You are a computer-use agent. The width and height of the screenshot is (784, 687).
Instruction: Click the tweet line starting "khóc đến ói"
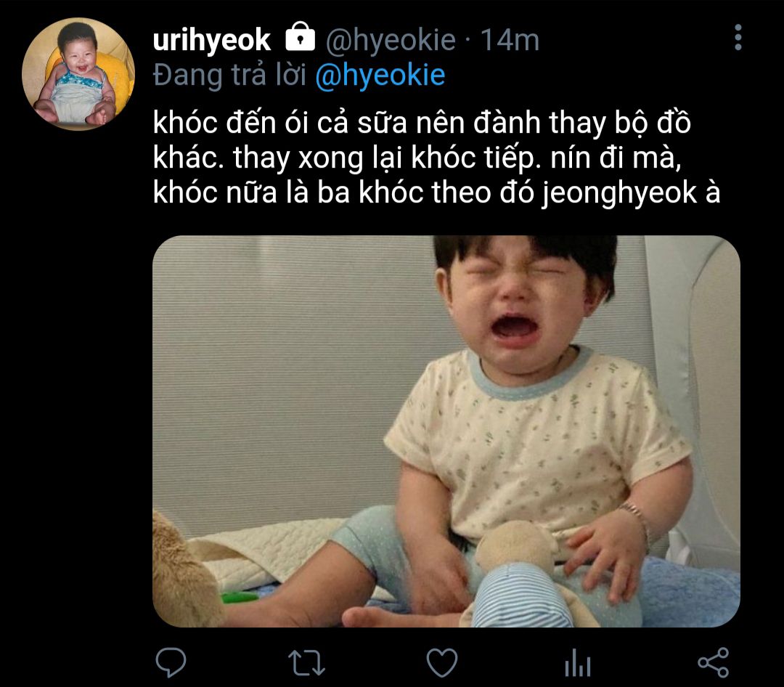tap(421, 124)
